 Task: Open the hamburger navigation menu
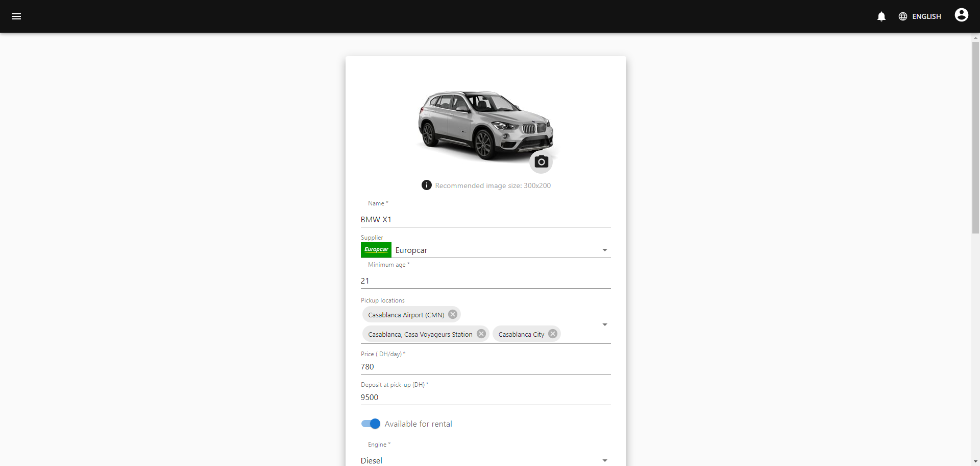pos(16,16)
